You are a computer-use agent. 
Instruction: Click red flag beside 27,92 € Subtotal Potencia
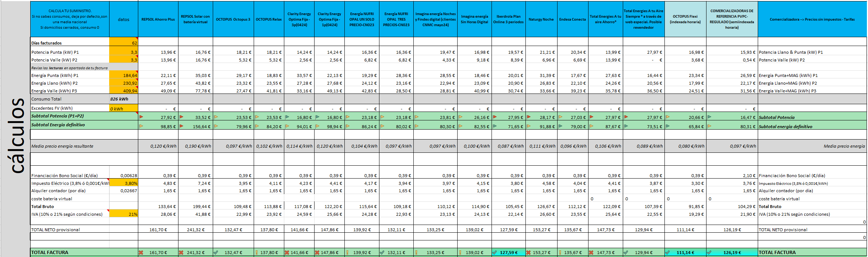(x=141, y=117)
